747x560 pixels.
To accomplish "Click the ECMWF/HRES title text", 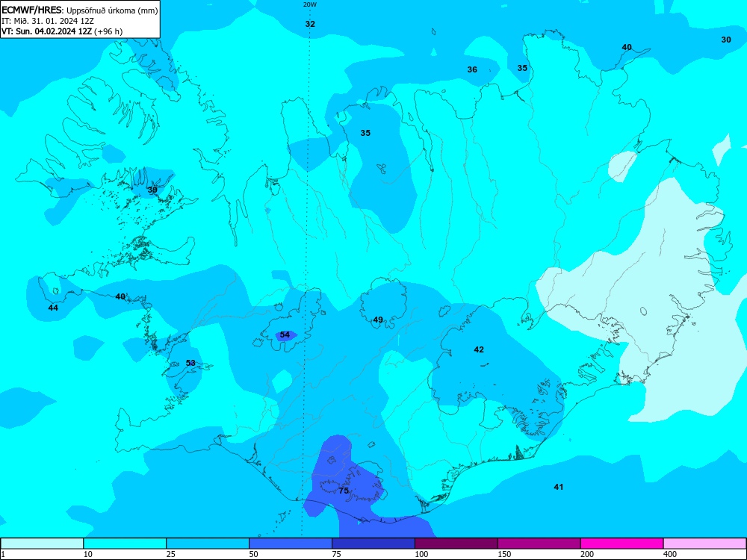I will [31, 10].
